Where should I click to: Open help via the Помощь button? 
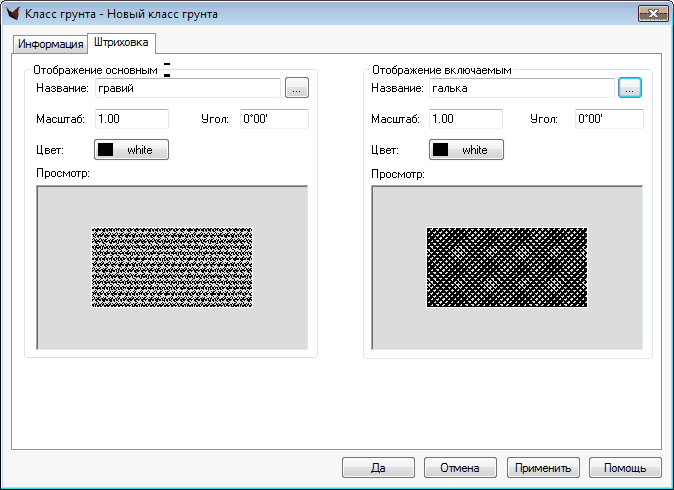coord(625,468)
